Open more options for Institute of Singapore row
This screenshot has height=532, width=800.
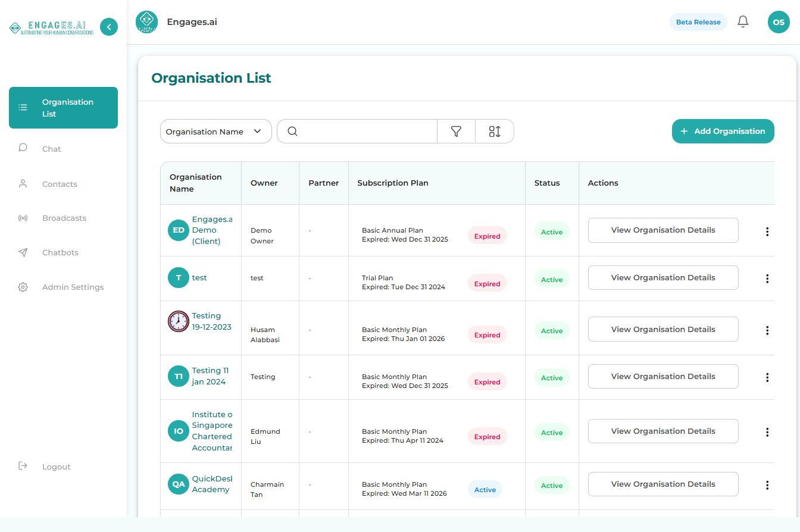point(767,432)
